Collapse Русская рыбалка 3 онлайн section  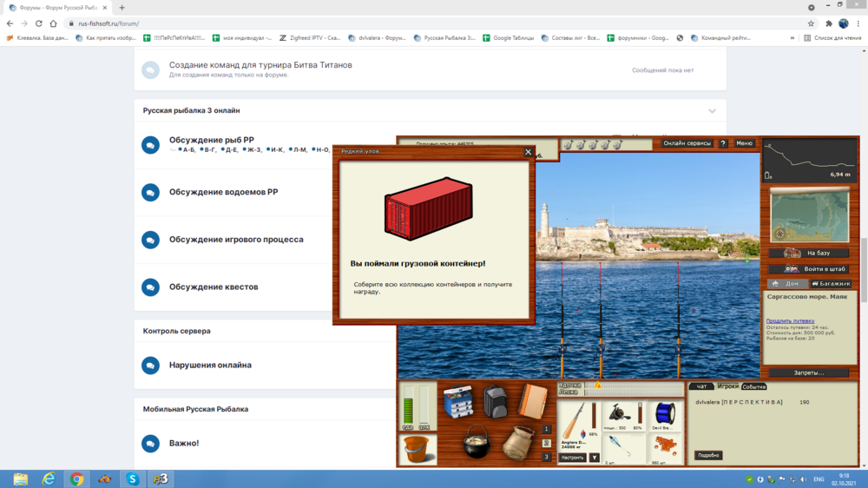click(712, 111)
